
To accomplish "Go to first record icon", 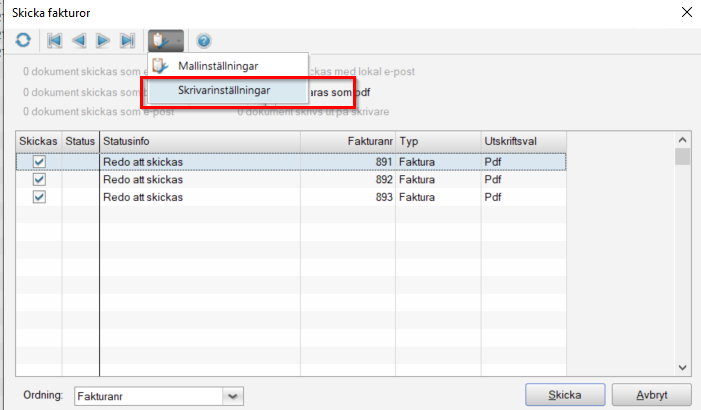I will click(x=56, y=41).
